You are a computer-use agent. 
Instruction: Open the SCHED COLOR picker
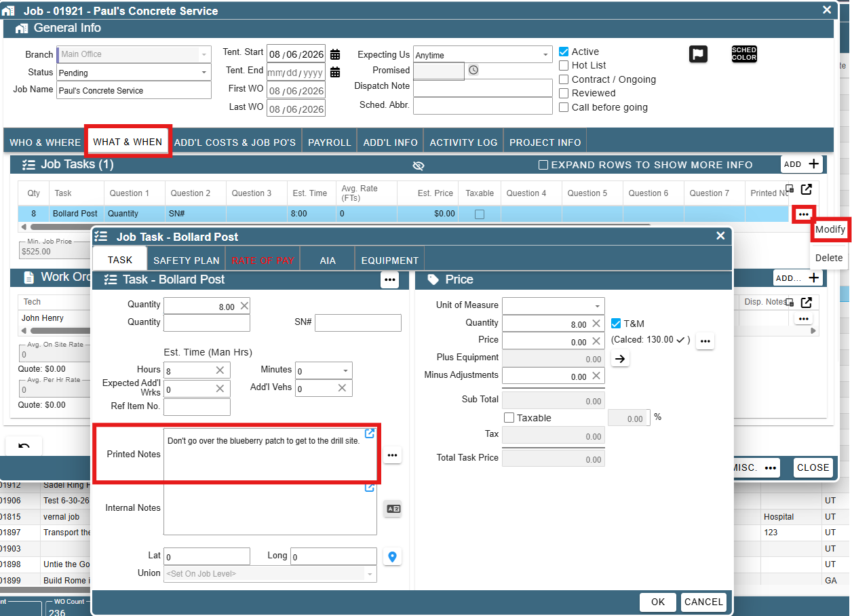(744, 54)
